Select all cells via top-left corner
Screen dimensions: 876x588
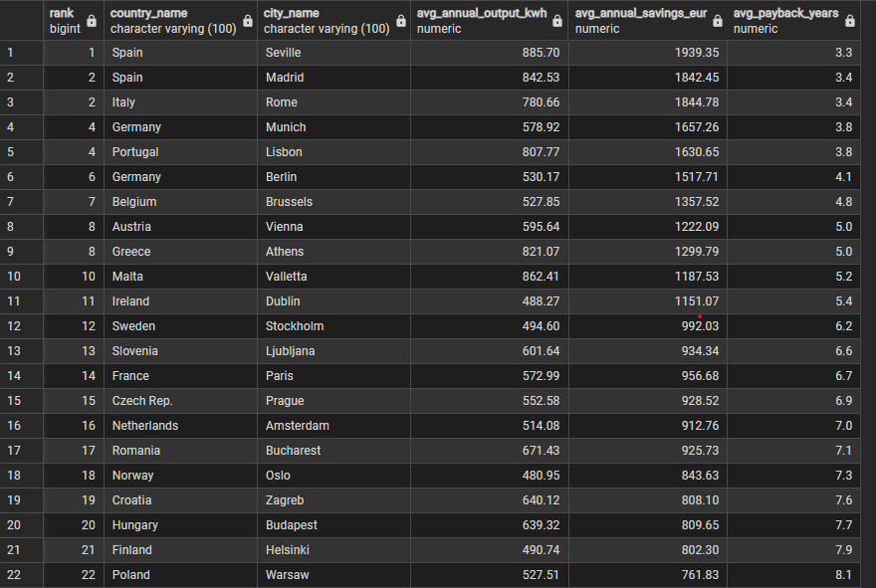[21, 21]
